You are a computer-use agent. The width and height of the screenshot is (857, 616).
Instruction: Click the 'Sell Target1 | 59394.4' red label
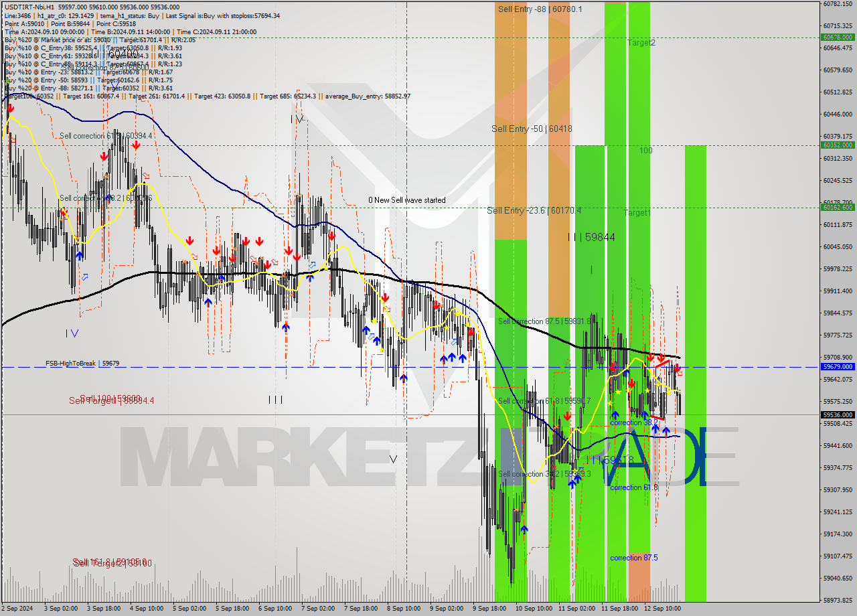[112, 400]
